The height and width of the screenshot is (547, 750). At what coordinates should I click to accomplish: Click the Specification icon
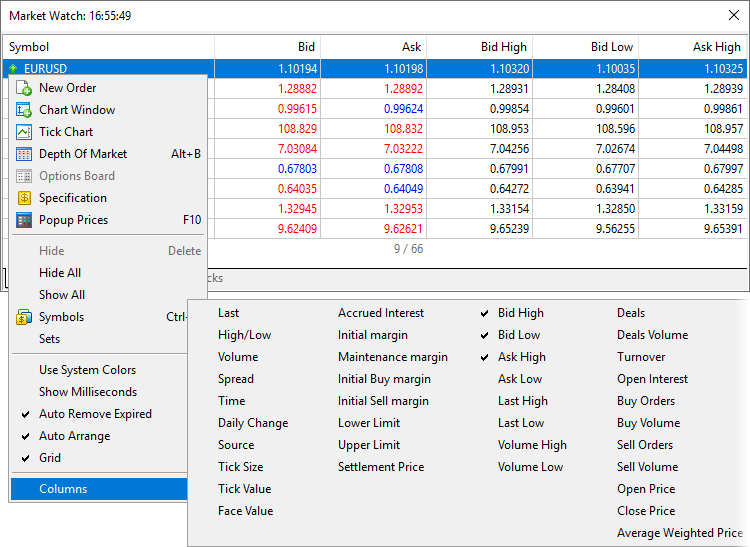24,198
